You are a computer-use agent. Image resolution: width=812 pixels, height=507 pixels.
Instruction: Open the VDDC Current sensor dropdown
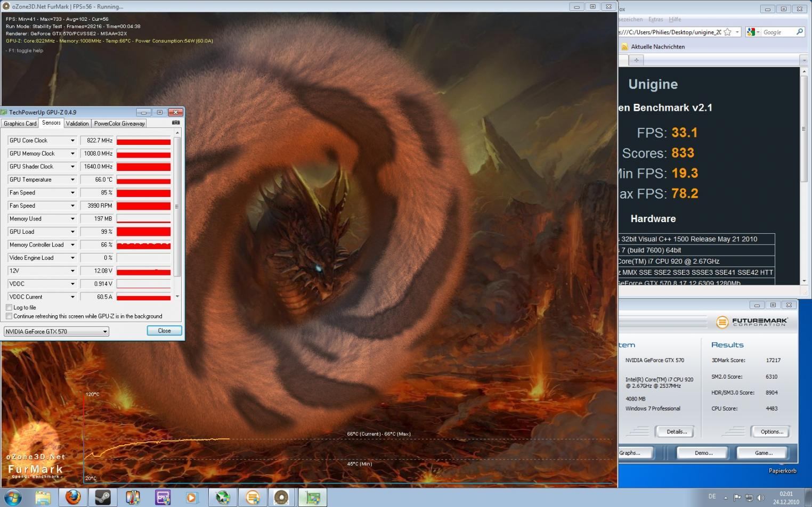(x=72, y=297)
